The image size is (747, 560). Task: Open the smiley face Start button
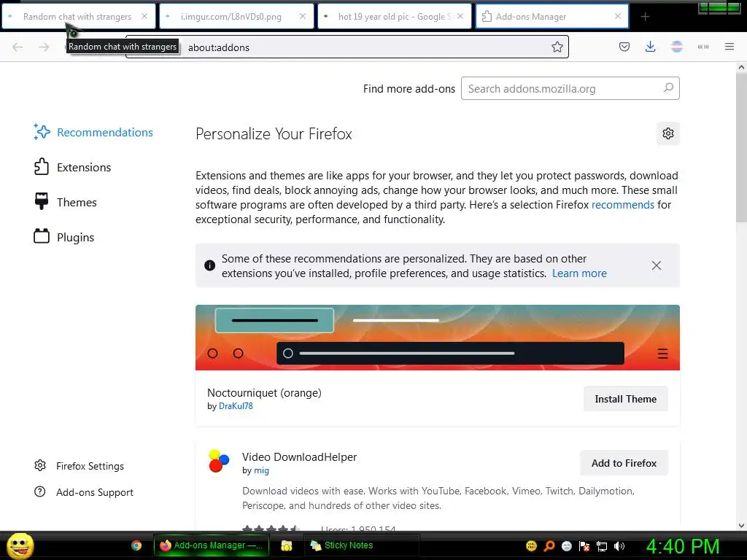point(20,545)
